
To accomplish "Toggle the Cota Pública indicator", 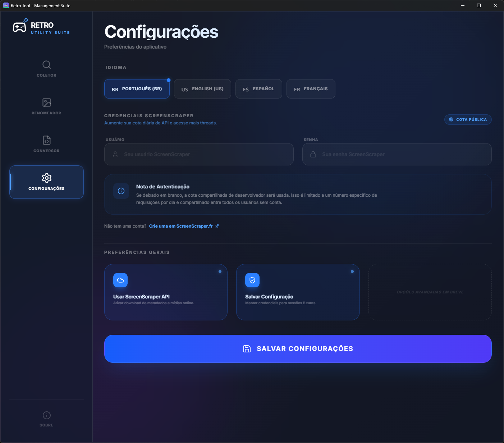I will [468, 119].
